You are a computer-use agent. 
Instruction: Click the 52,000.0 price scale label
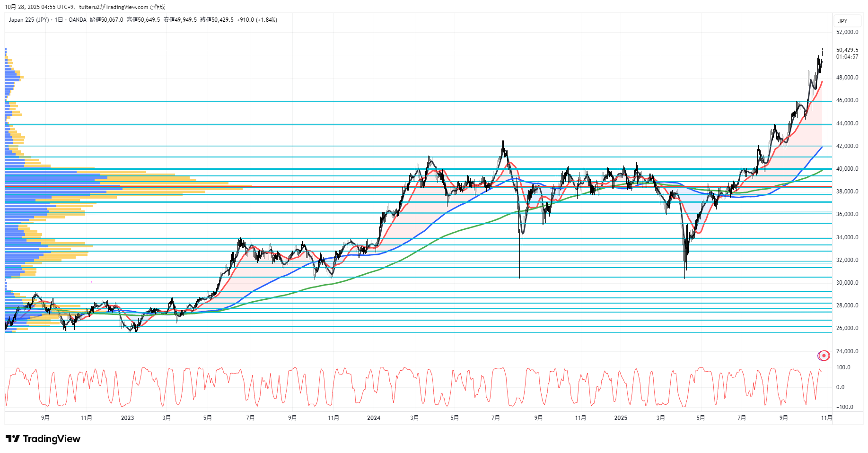pos(847,32)
